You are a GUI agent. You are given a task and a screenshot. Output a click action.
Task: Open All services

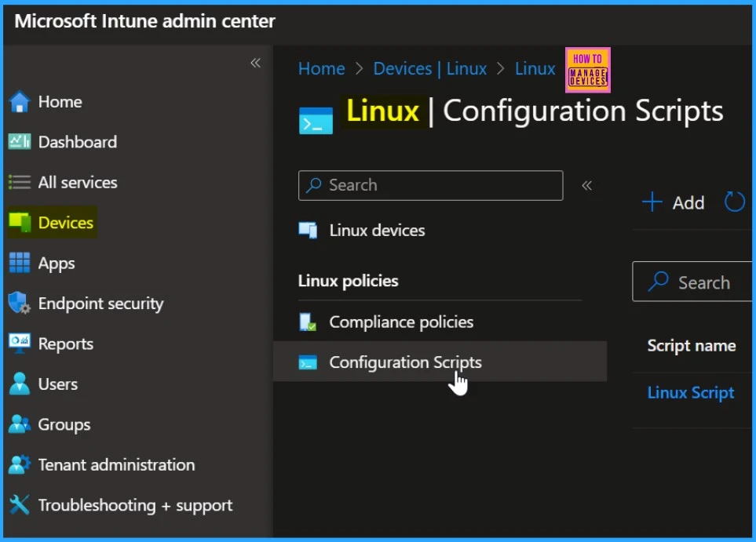[x=78, y=183]
